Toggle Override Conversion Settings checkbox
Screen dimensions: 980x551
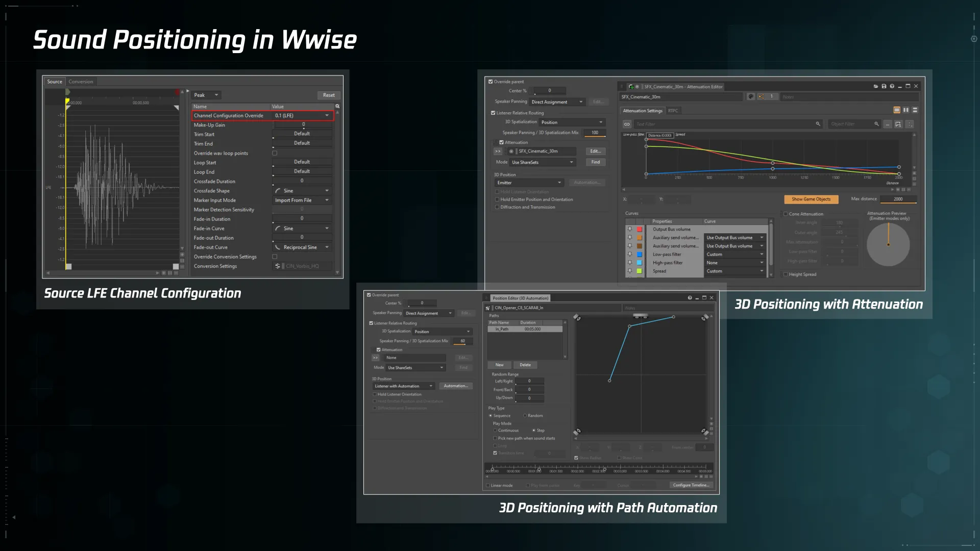tap(275, 257)
